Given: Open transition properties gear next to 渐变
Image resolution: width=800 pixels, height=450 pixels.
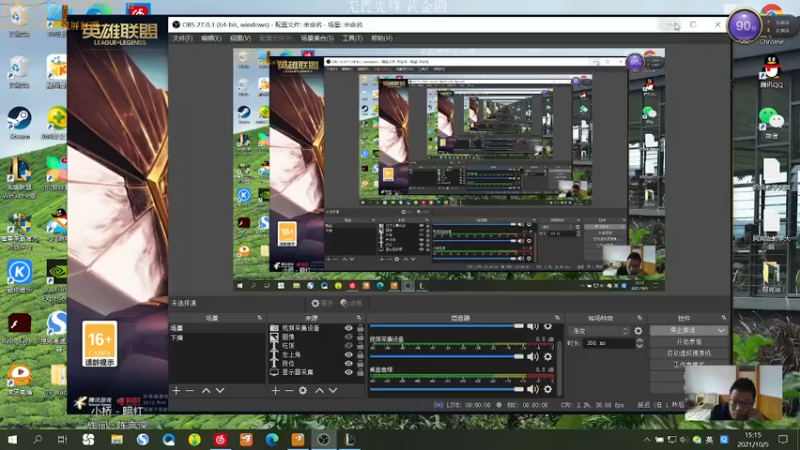Looking at the screenshot, I should [x=638, y=331].
